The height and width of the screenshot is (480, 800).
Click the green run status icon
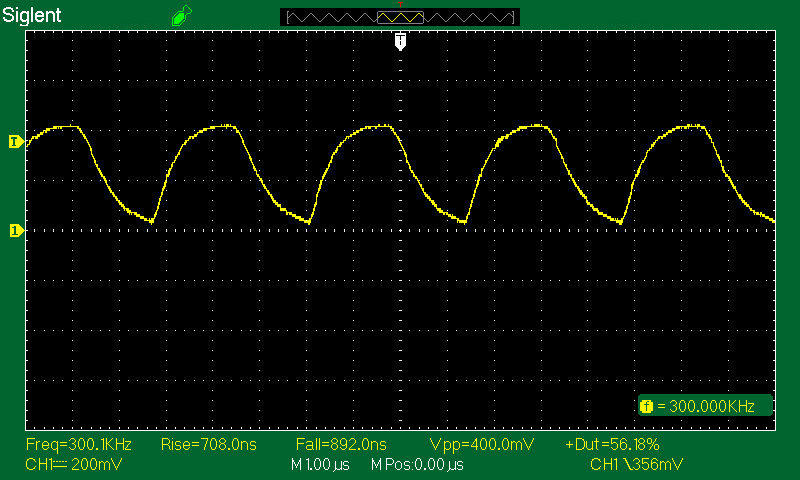point(182,15)
